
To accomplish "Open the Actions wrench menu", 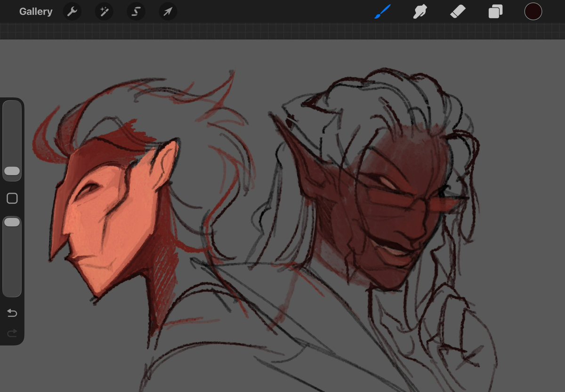I will 72,12.
